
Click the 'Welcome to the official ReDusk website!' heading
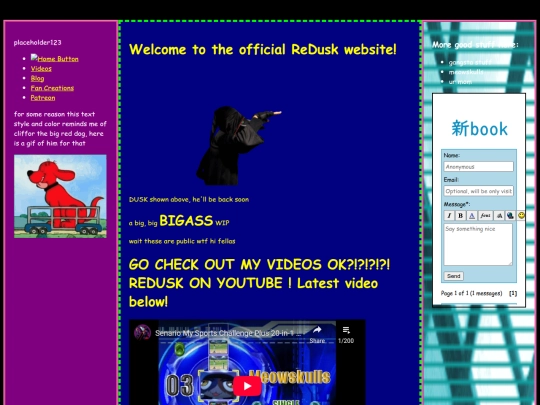click(x=262, y=50)
